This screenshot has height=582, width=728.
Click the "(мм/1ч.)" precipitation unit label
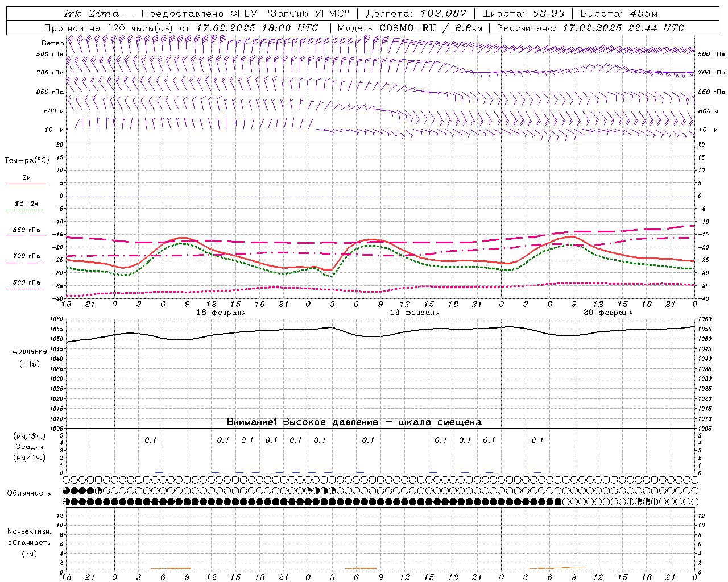(x=30, y=458)
